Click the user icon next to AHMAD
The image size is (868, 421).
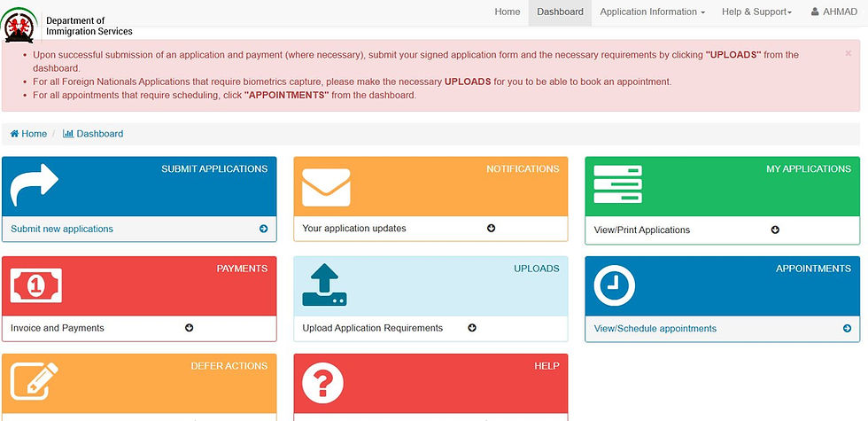pos(816,12)
